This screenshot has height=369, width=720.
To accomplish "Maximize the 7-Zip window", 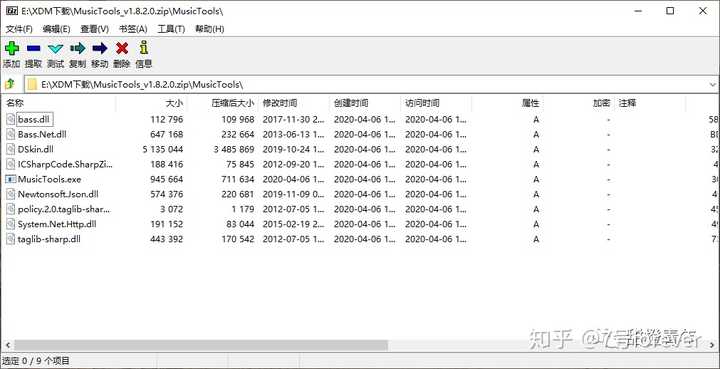I will pos(670,11).
